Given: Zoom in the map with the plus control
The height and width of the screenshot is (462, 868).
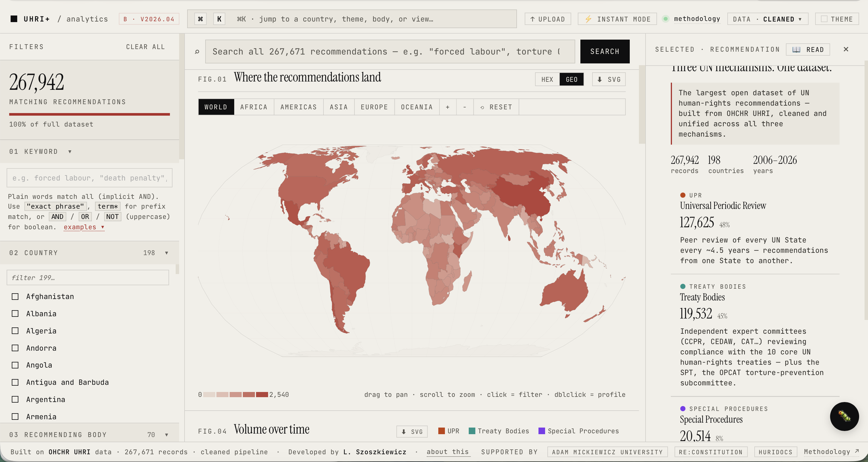Looking at the screenshot, I should point(447,107).
